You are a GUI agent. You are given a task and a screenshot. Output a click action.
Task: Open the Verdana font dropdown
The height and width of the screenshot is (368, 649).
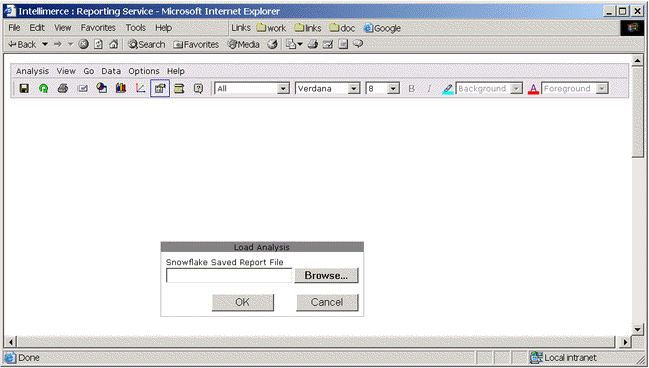point(353,89)
